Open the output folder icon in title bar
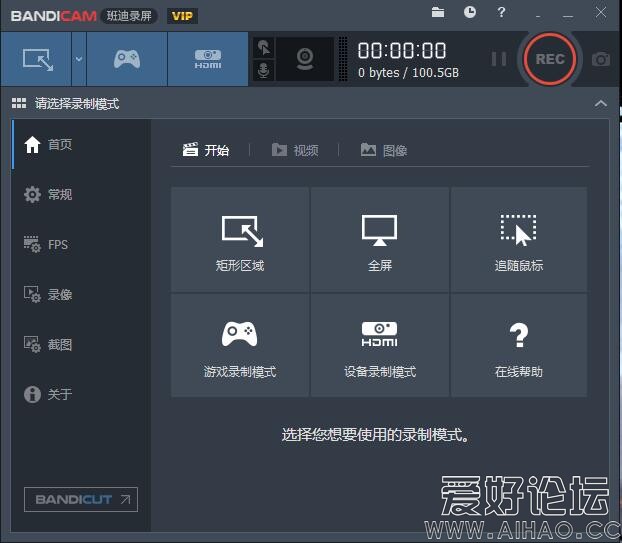Viewport: 622px width, 543px height. pos(438,12)
